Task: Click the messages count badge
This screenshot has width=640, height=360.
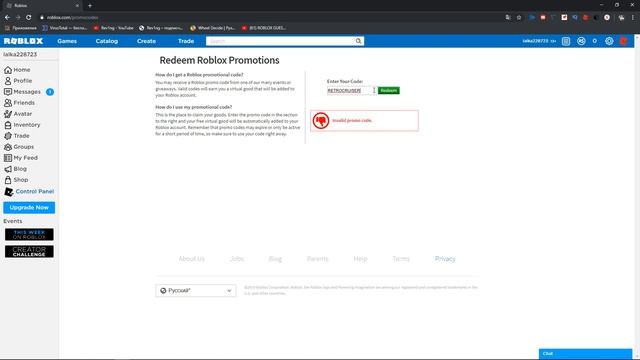Action: [50, 92]
